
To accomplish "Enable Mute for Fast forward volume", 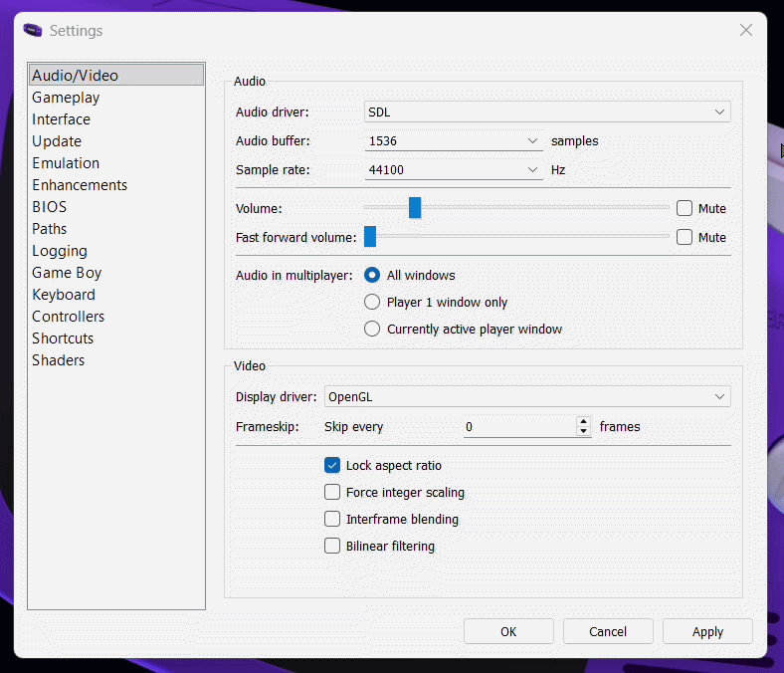I will click(685, 237).
